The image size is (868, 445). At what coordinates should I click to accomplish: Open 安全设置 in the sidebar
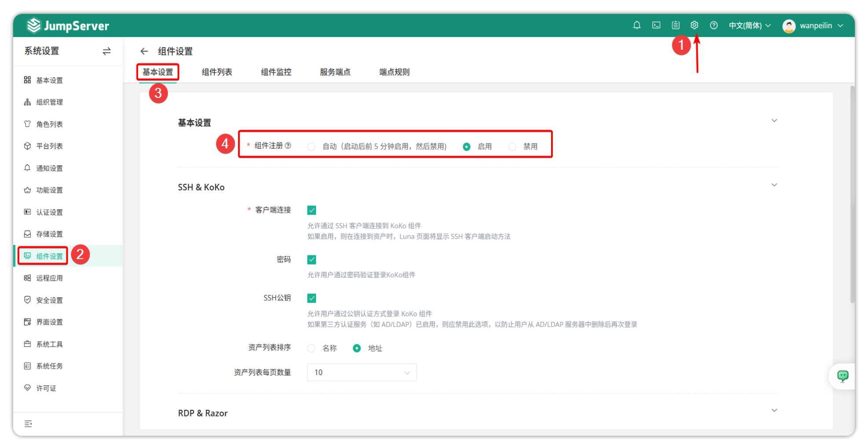point(49,300)
